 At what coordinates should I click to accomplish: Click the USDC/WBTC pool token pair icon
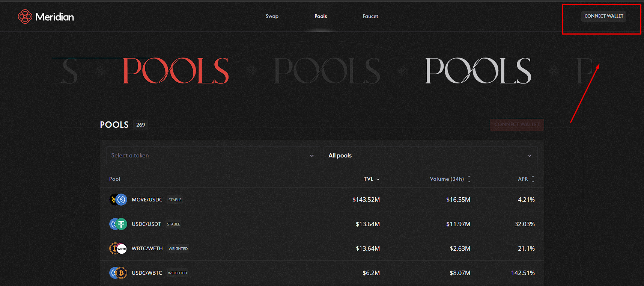tap(118, 273)
